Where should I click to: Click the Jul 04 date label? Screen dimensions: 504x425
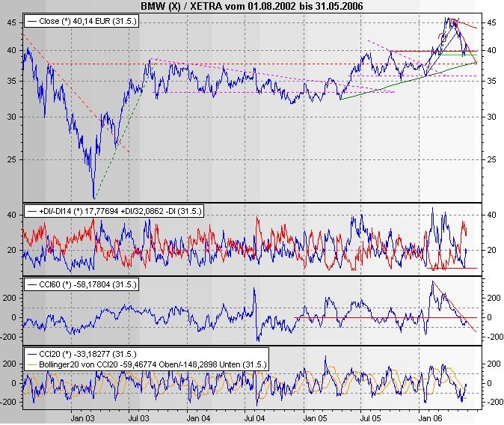tap(254, 418)
